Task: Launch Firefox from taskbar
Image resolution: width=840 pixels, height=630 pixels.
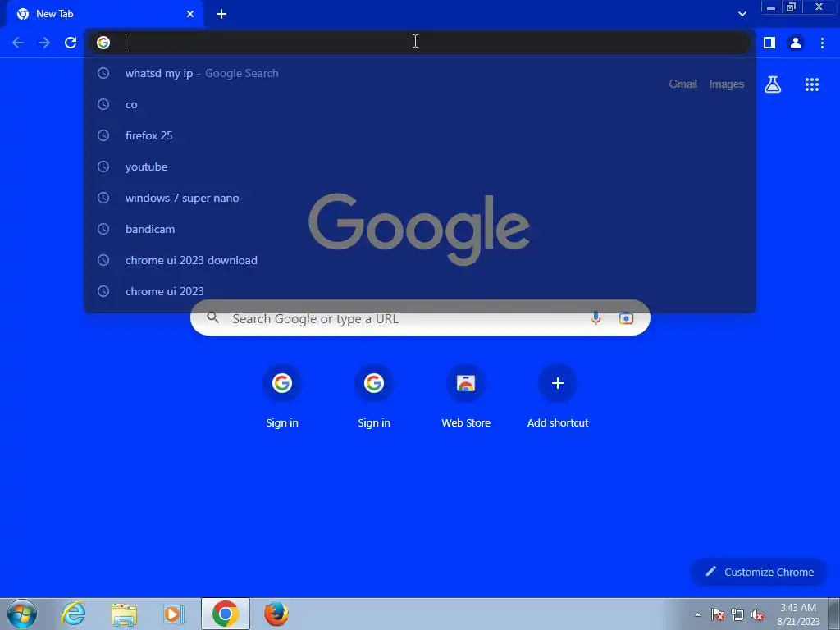Action: [x=276, y=614]
